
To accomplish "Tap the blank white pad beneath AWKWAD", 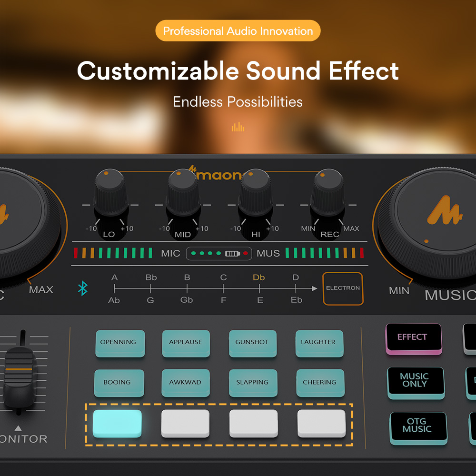I will point(185,424).
